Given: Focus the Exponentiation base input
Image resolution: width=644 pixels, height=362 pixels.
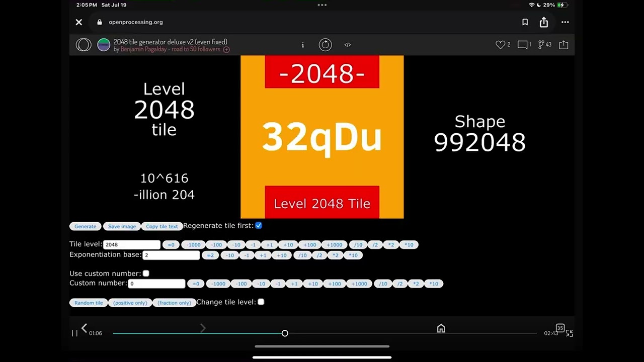Looking at the screenshot, I should (171, 255).
